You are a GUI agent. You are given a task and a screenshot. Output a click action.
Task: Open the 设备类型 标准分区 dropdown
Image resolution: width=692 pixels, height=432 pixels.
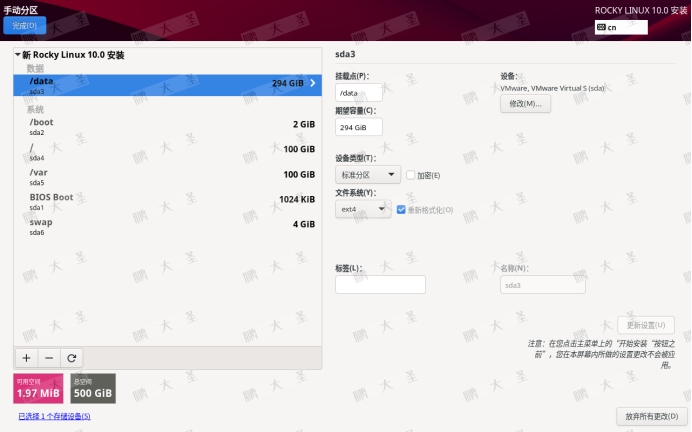coord(367,175)
